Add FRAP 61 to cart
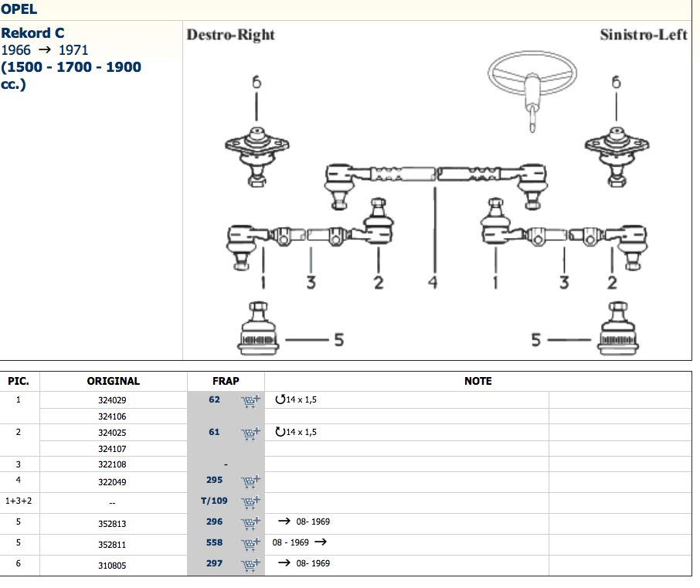The width and height of the screenshot is (700, 588). pyautogui.click(x=250, y=433)
